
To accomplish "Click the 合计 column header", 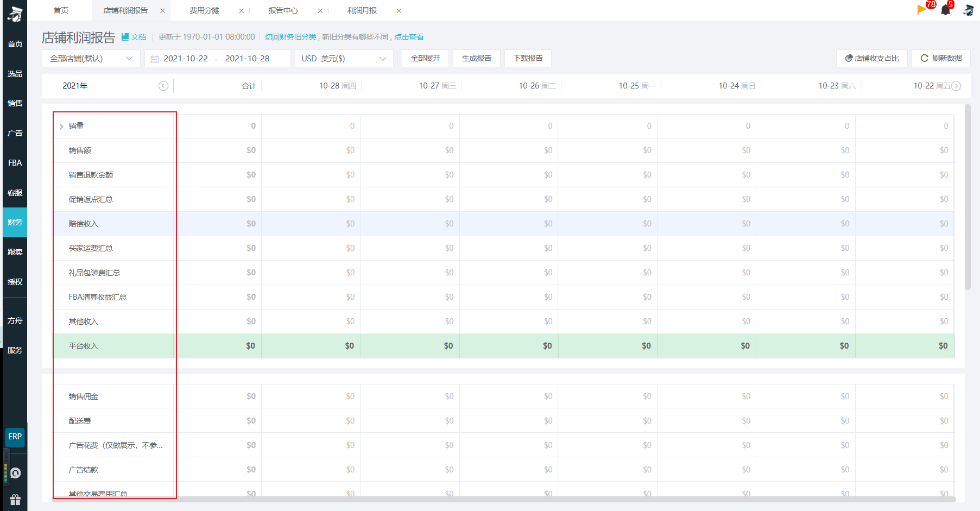I will 249,86.
